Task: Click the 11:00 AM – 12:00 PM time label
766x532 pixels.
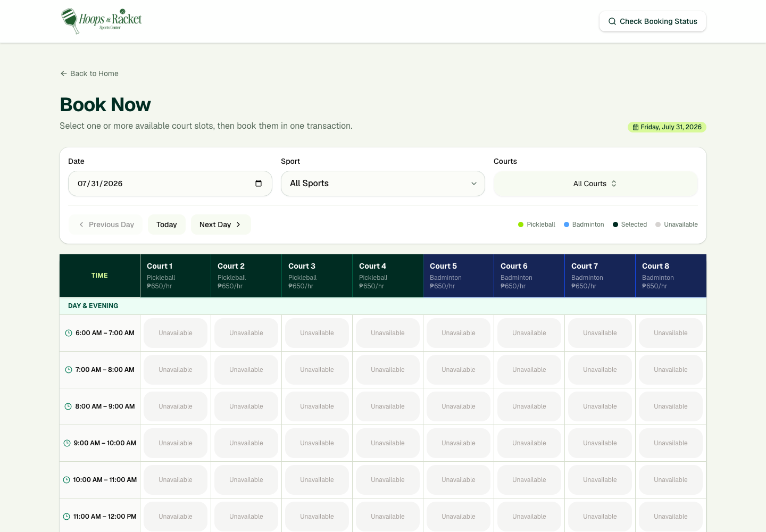Action: click(105, 517)
